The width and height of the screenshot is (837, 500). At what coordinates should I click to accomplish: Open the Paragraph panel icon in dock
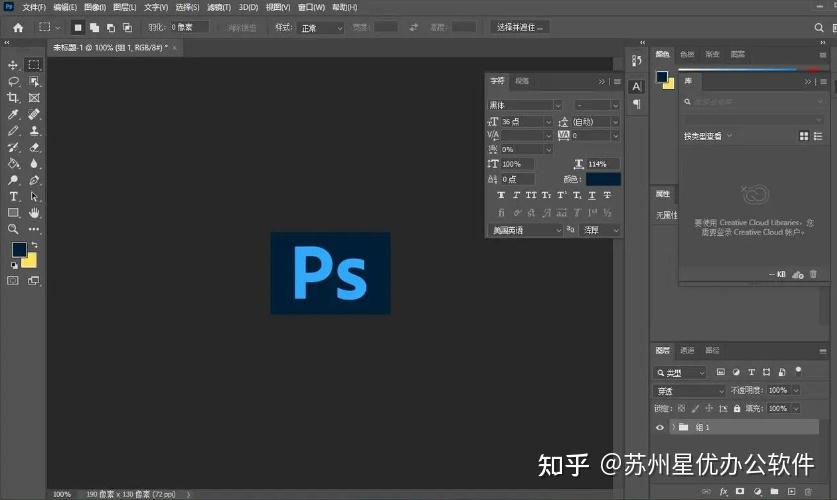point(636,104)
